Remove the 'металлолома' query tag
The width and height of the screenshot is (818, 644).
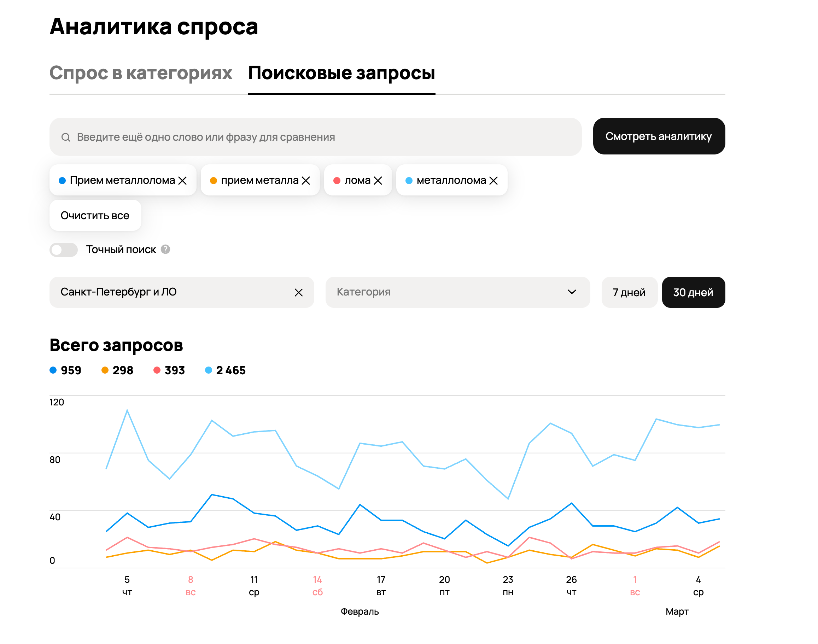tap(494, 181)
